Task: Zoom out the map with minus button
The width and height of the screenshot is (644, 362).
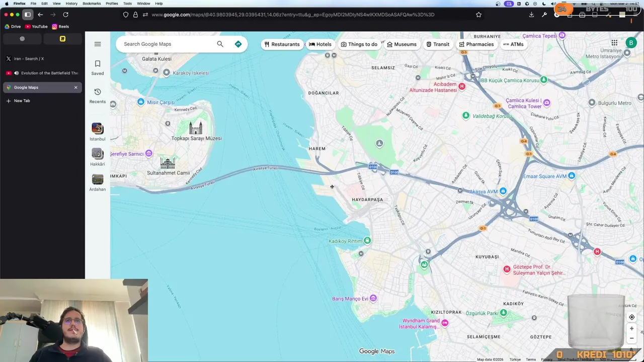Action: (x=632, y=338)
